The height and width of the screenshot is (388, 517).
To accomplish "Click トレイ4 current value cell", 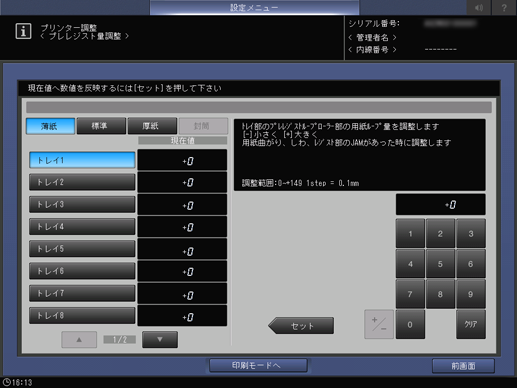I will (x=182, y=227).
